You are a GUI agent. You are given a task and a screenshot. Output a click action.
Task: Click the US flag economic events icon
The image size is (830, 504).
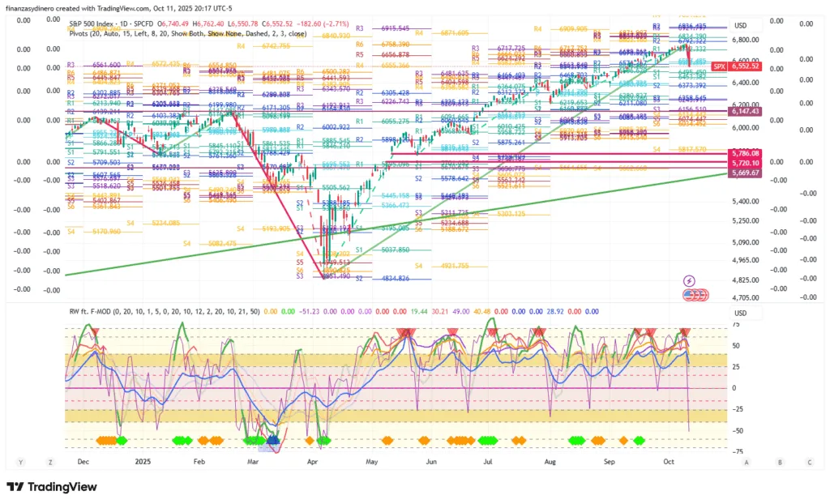pyautogui.click(x=690, y=293)
